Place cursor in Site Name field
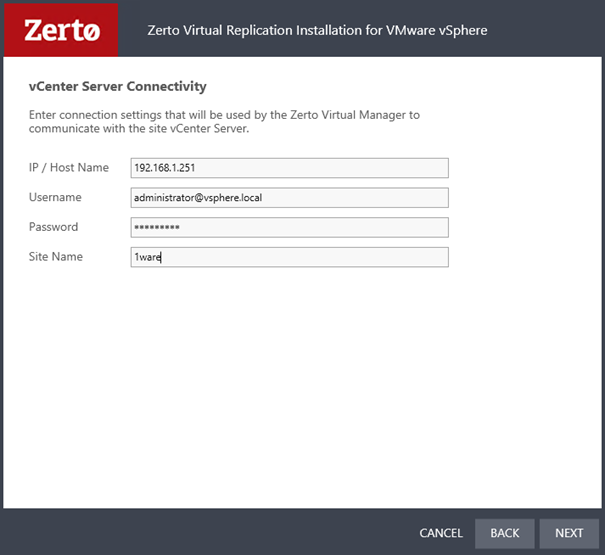Viewport: 605px width, 555px height. (x=289, y=257)
